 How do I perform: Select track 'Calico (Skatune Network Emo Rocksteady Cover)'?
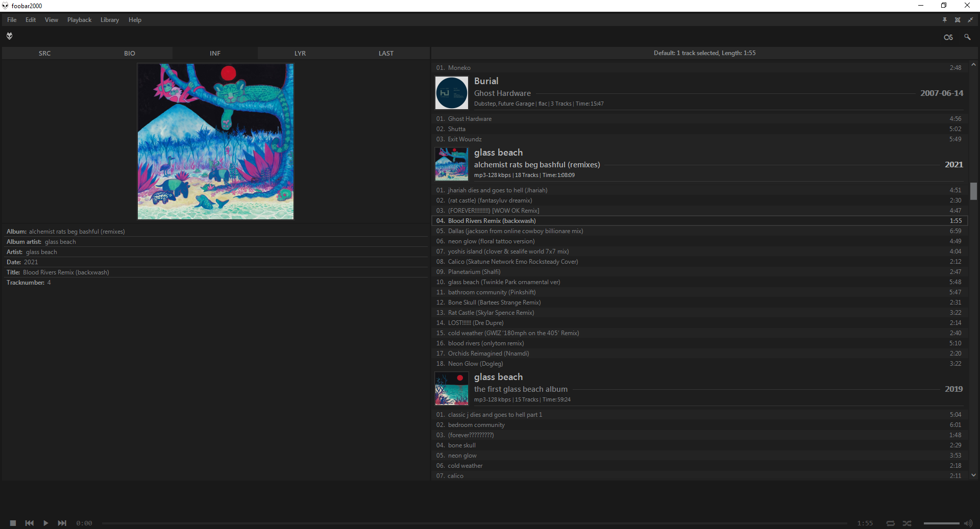tap(700, 262)
